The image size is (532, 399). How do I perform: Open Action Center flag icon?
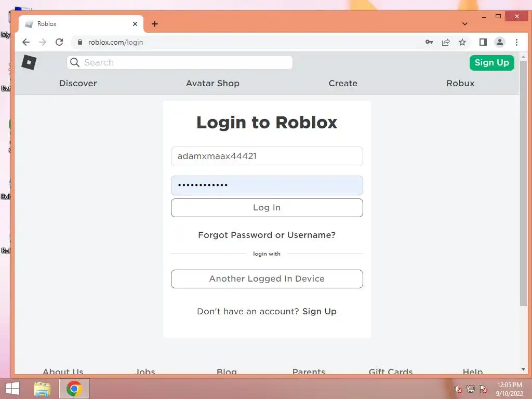pos(483,389)
